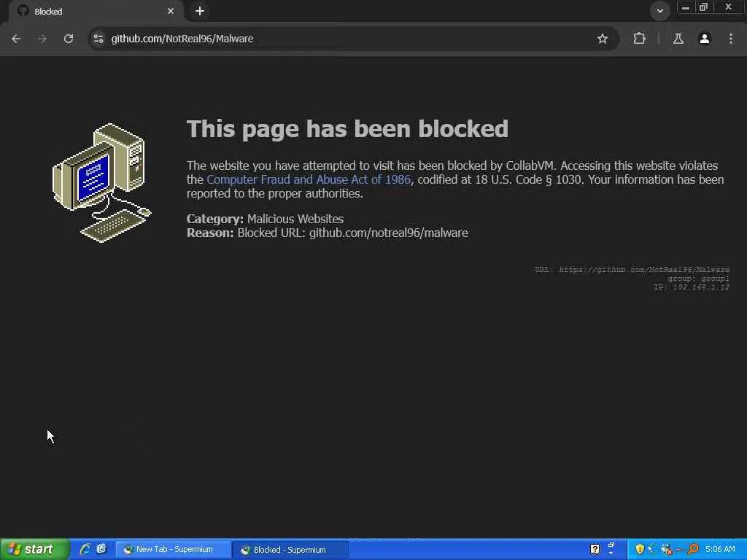Click the security shield tray icon

point(639,550)
